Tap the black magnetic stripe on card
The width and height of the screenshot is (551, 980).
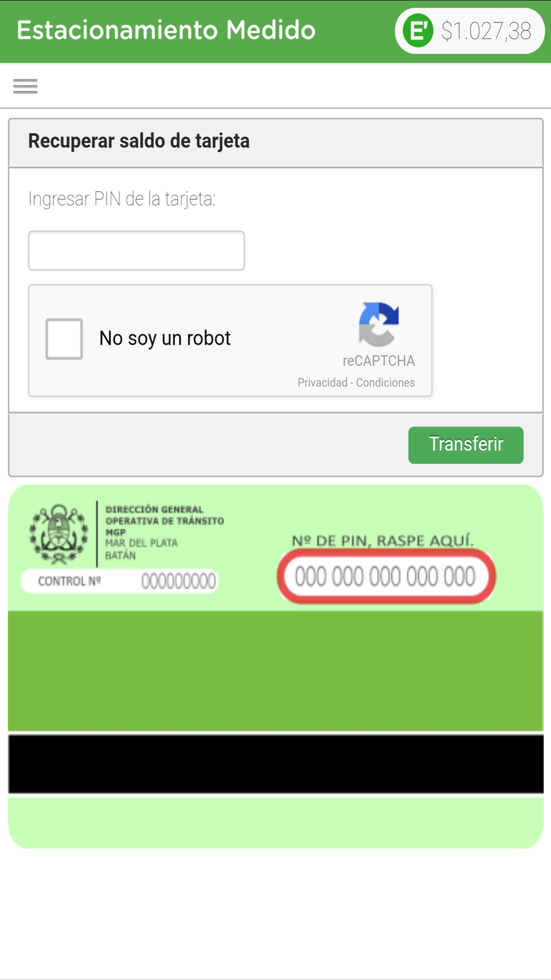[275, 763]
